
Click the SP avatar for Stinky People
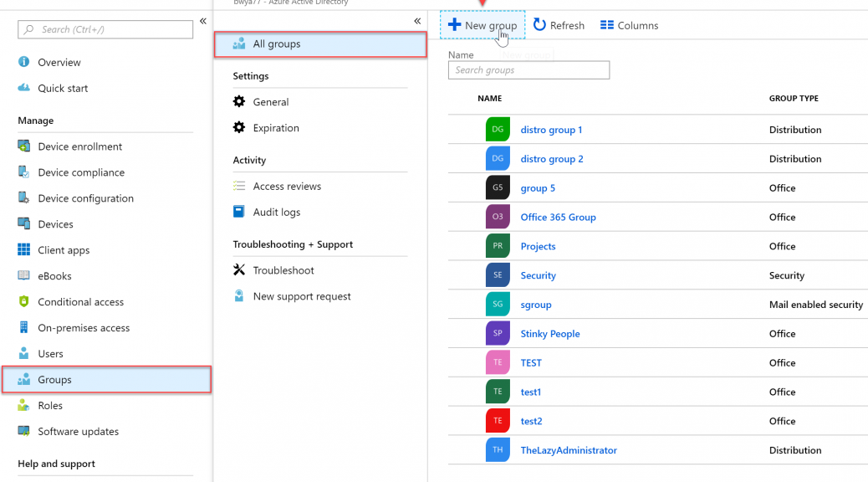pyautogui.click(x=498, y=334)
